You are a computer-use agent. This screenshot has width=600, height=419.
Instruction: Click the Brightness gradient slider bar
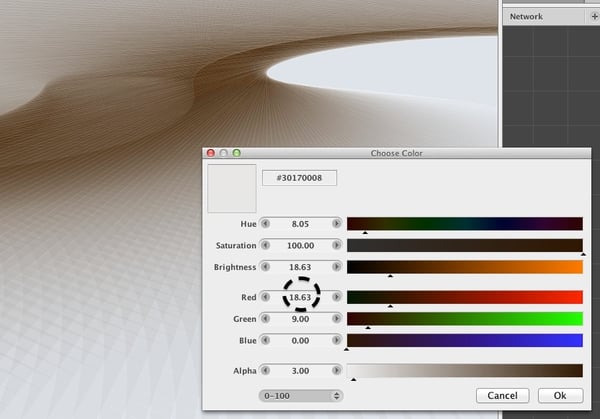click(x=465, y=267)
